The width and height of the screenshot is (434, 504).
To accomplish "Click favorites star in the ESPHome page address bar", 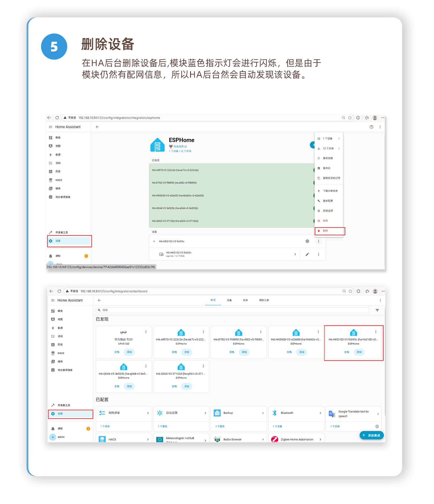I will click(x=350, y=118).
